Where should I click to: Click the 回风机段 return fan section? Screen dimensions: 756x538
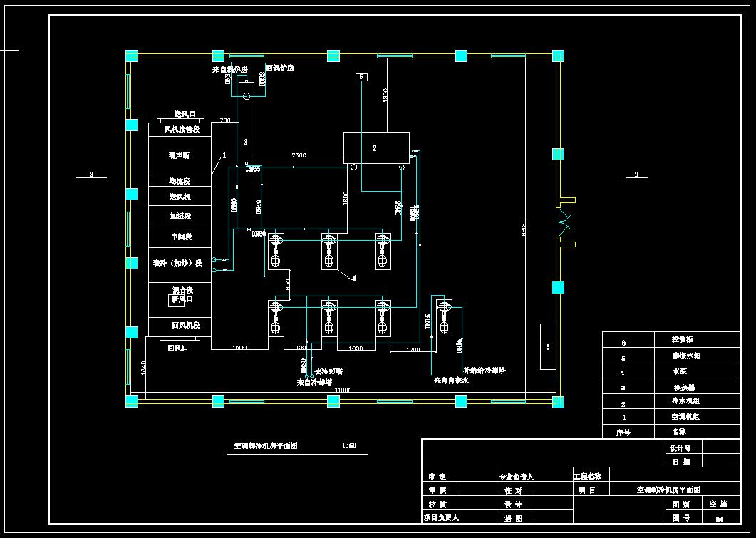tap(180, 326)
